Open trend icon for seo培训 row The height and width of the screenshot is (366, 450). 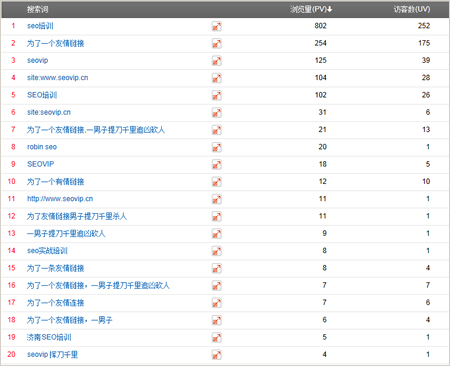217,26
